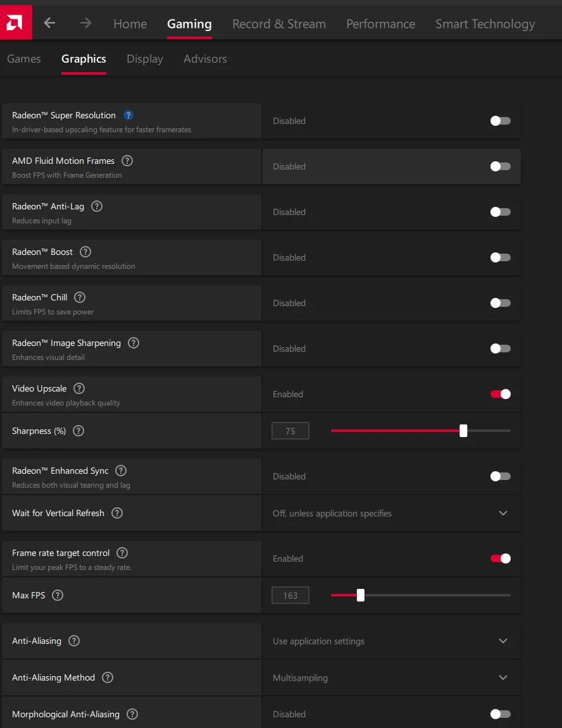Enable Radeon Boost toggle
The height and width of the screenshot is (728, 562).
tap(500, 257)
